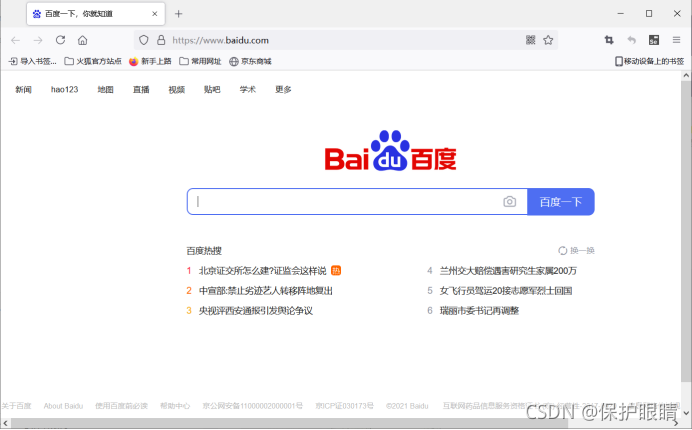Open 导入书签 bookmark item

(x=33, y=61)
